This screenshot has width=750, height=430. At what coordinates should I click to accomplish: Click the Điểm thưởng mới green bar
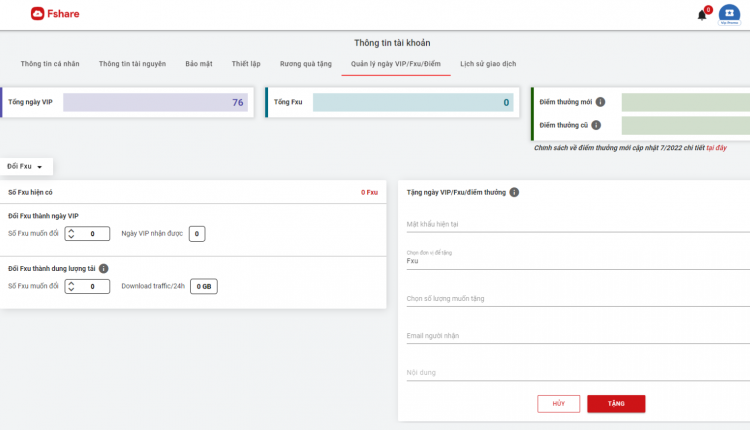click(x=685, y=102)
